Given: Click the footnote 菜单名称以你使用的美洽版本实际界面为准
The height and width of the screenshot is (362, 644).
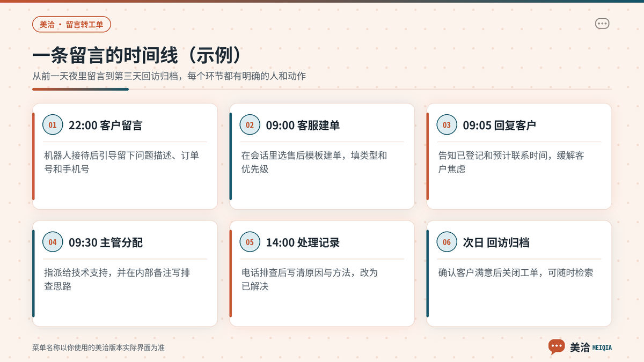Looking at the screenshot, I should tap(98, 348).
